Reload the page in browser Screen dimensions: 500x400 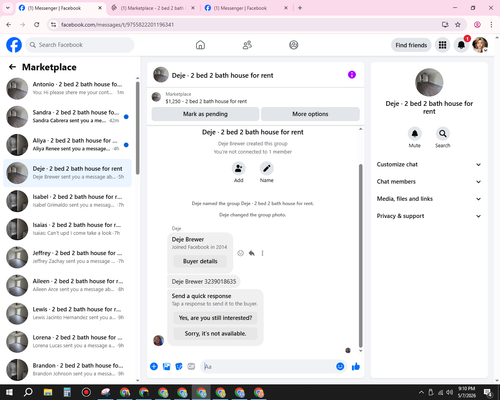[x=37, y=25]
